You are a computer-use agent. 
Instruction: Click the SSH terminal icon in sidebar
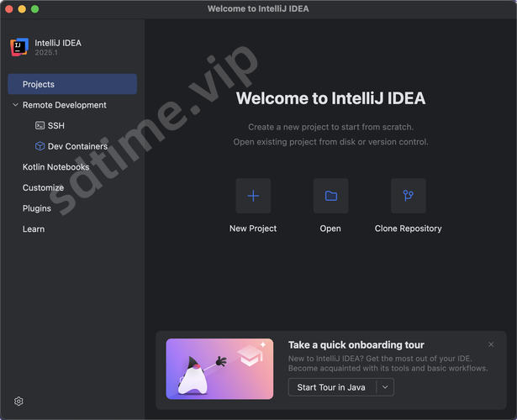(x=40, y=126)
